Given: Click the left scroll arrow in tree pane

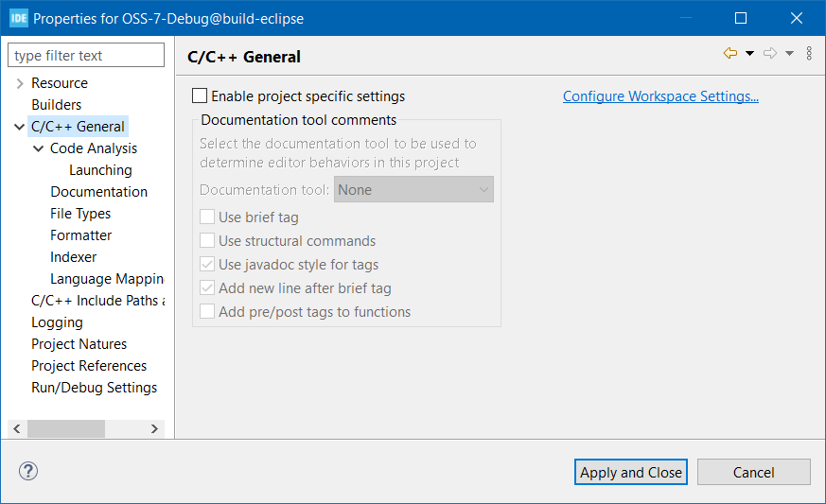Looking at the screenshot, I should pyautogui.click(x=17, y=428).
